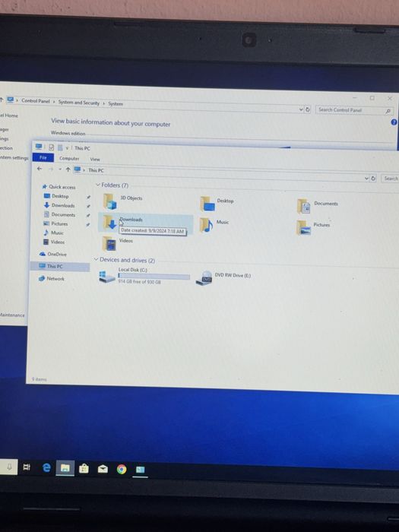
Task: Go back in File Explorer
Action: coord(40,169)
